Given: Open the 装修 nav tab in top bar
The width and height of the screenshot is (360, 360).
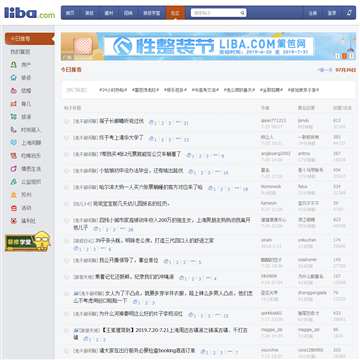Looking at the screenshot, I should coord(89,13).
